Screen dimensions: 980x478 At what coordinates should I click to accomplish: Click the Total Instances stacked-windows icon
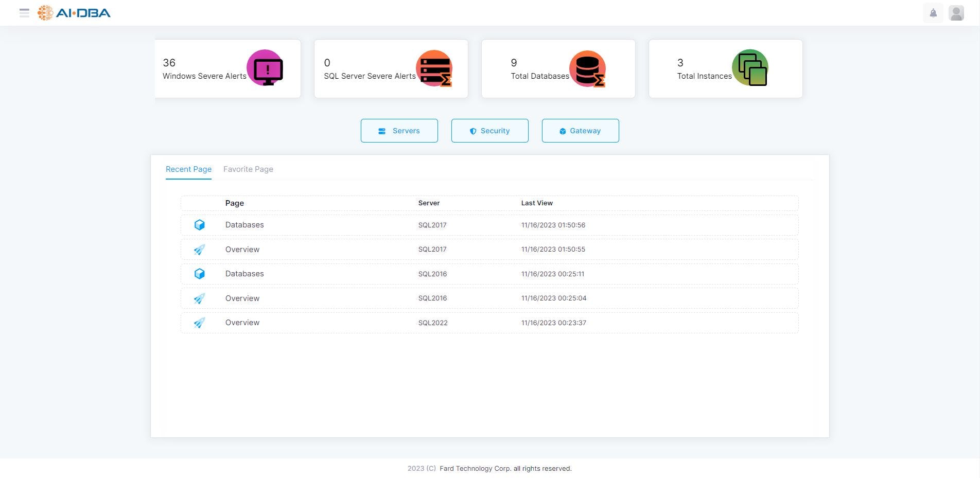click(750, 67)
